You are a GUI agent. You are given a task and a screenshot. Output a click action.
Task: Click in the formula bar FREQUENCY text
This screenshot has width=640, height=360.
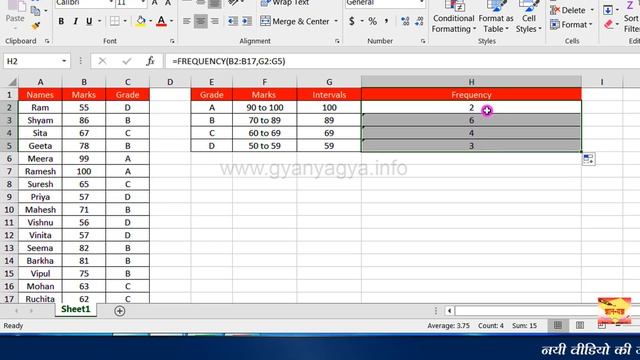(x=229, y=61)
